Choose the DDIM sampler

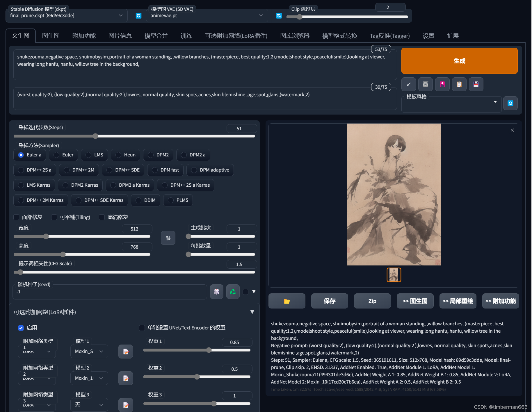pyautogui.click(x=145, y=200)
